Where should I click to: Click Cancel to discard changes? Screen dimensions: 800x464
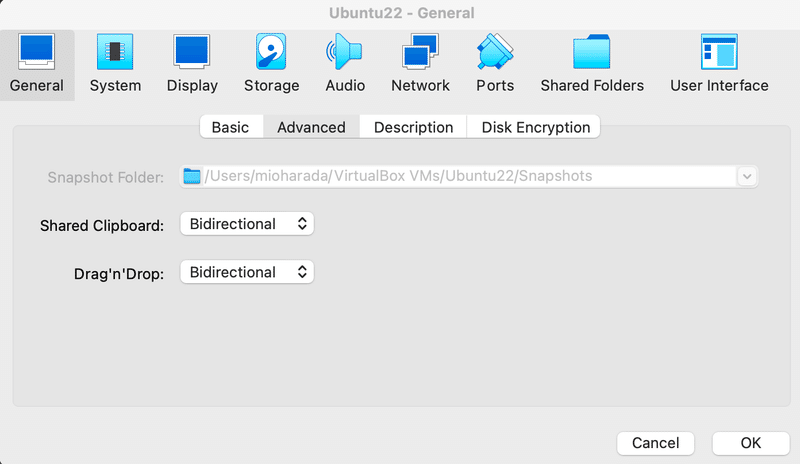656,443
